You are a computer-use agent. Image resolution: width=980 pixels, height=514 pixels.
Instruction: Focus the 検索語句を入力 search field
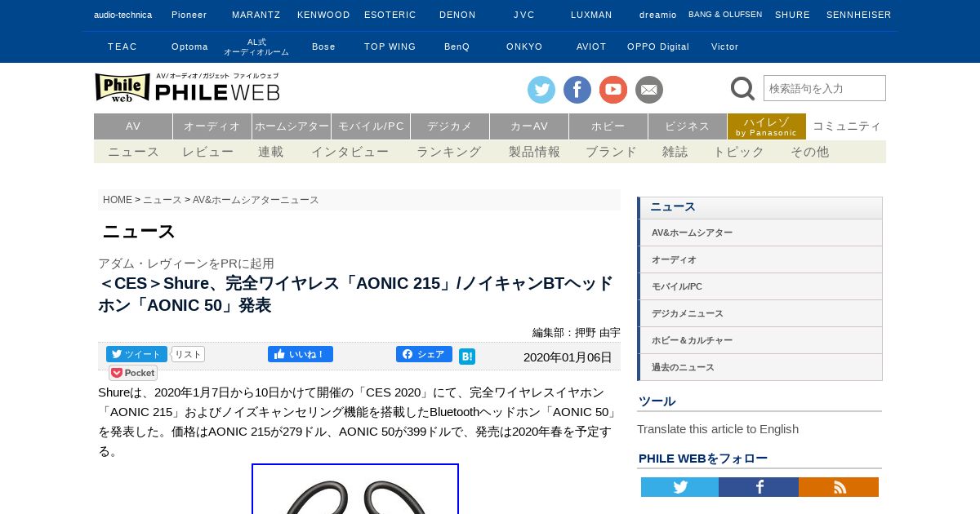tap(825, 88)
